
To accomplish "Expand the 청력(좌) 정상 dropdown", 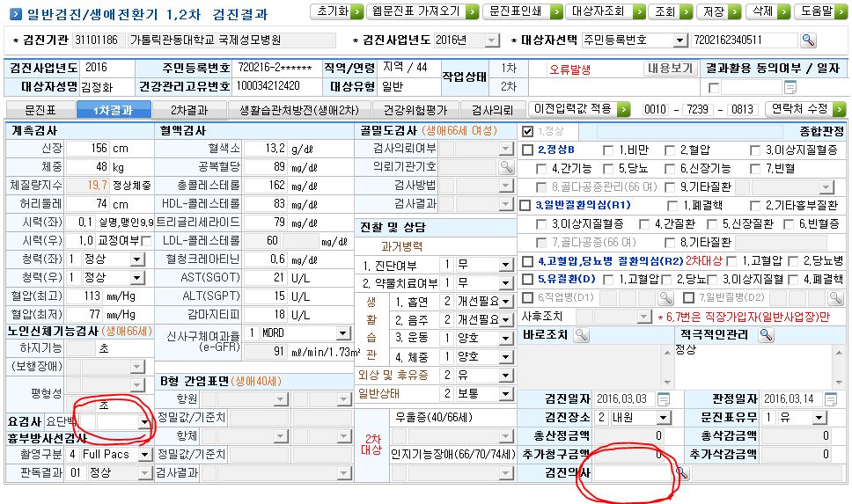I will tap(137, 259).
